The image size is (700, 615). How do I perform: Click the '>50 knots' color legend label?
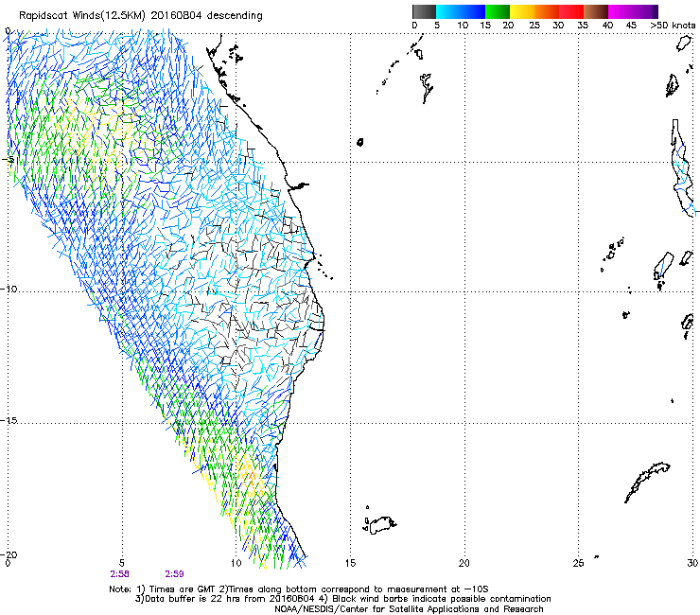[x=673, y=26]
